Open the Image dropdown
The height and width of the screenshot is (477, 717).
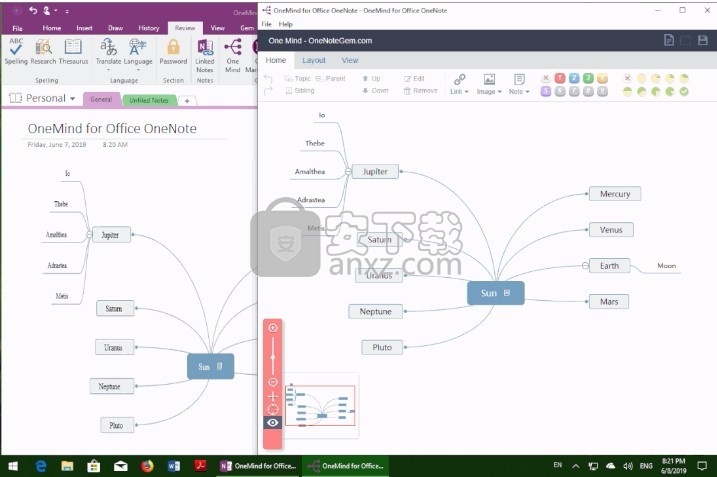click(x=489, y=85)
